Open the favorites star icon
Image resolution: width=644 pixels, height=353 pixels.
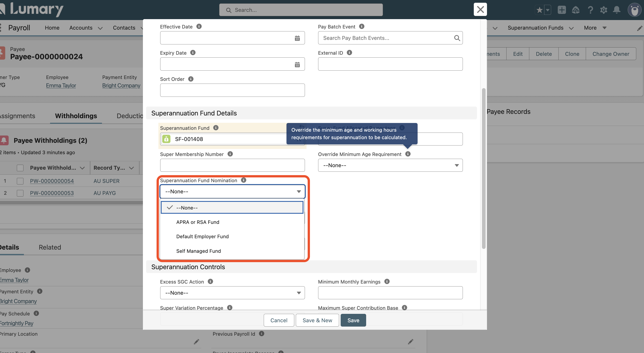point(540,10)
